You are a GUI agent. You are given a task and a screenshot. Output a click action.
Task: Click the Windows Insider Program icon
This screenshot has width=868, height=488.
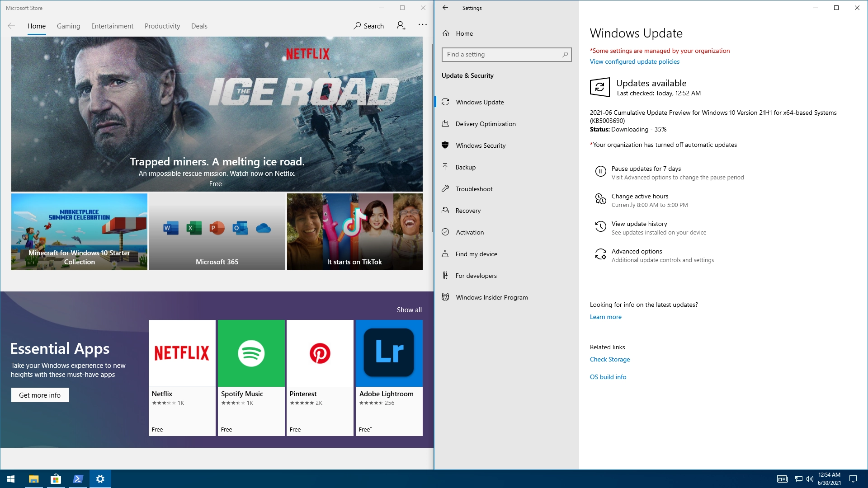click(445, 297)
